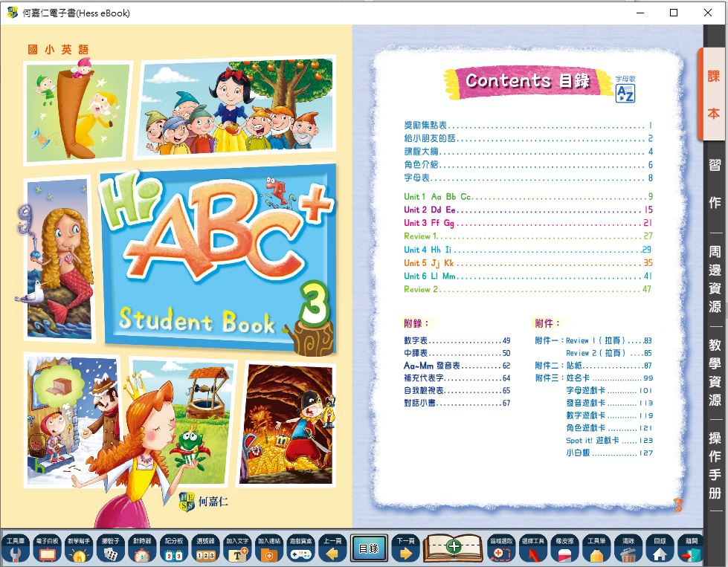Open attachment entry 角色遊戲卡
This screenshot has width=728, height=567.
click(x=609, y=428)
